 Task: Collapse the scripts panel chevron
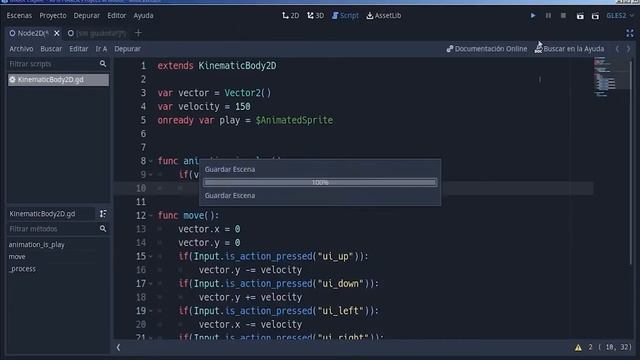tap(118, 347)
